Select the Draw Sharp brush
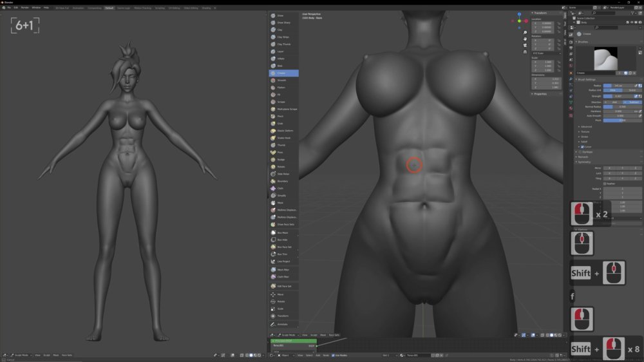644x362 pixels. tap(283, 23)
